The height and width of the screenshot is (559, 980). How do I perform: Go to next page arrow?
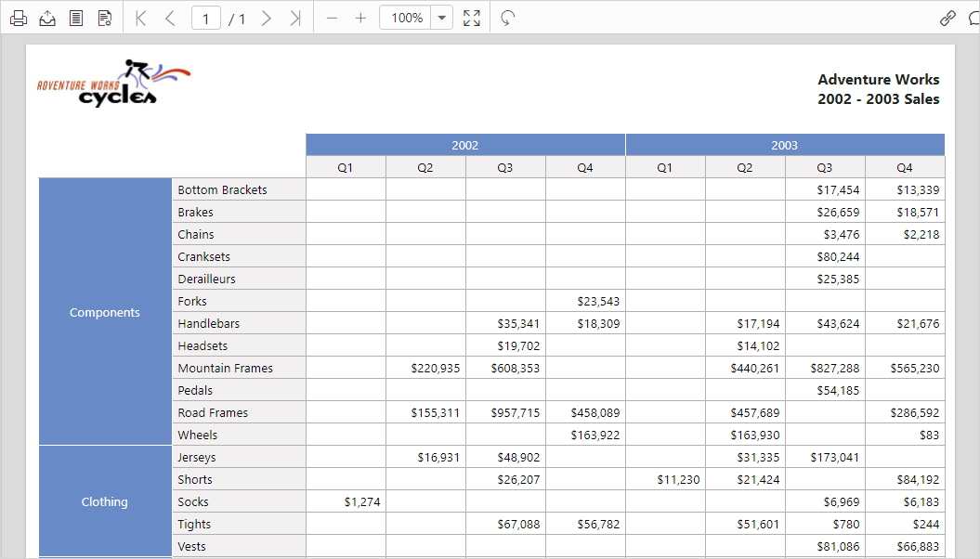click(x=267, y=19)
